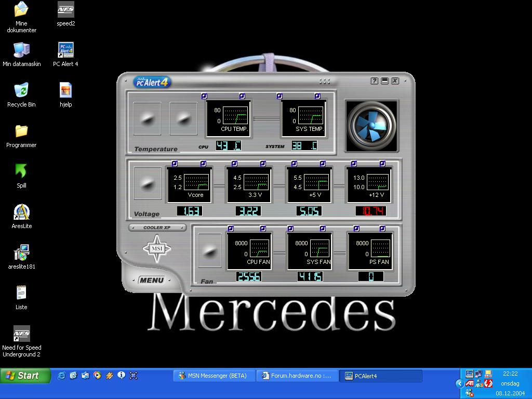Click the blue info icon in quick launch

[x=121, y=375]
